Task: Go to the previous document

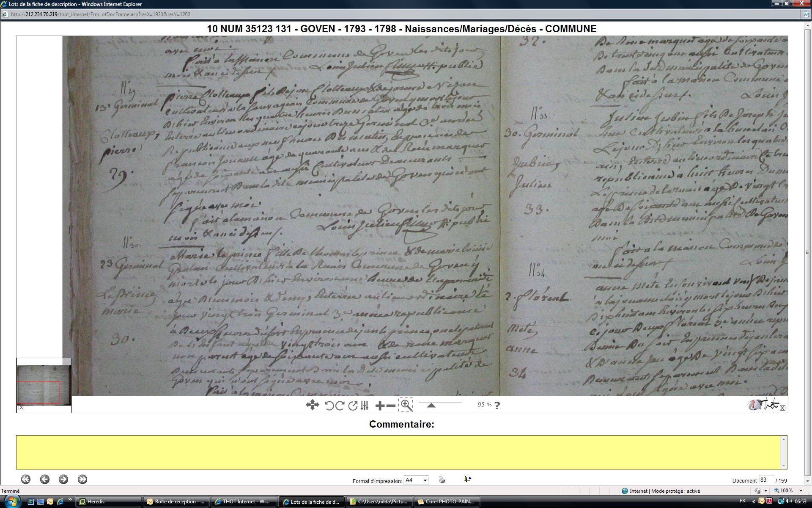Action: [x=45, y=479]
